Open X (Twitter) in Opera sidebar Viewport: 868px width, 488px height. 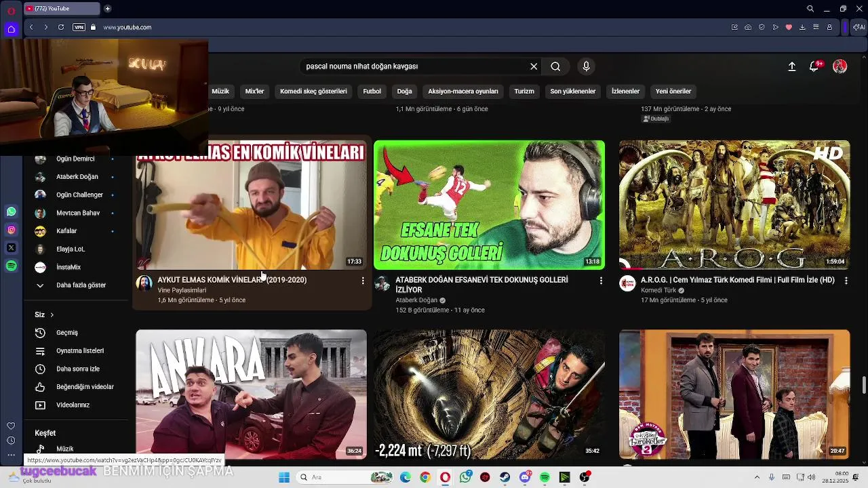click(x=11, y=248)
